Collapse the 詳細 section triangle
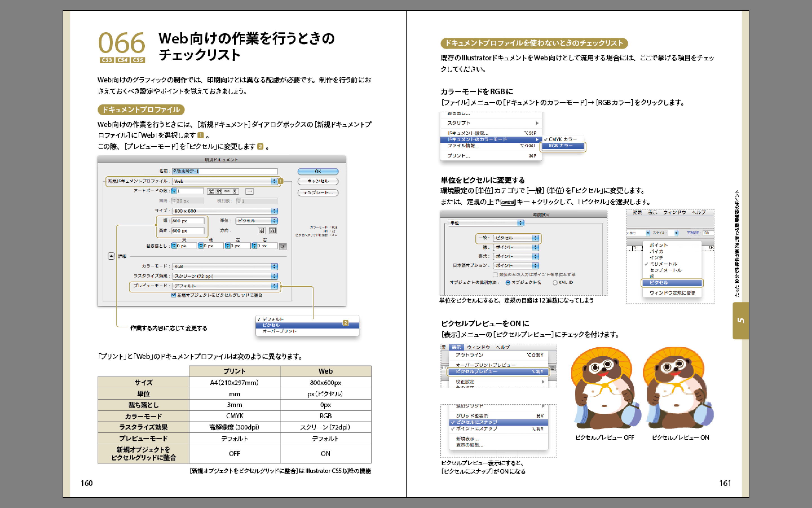This screenshot has width=812, height=508. click(111, 256)
